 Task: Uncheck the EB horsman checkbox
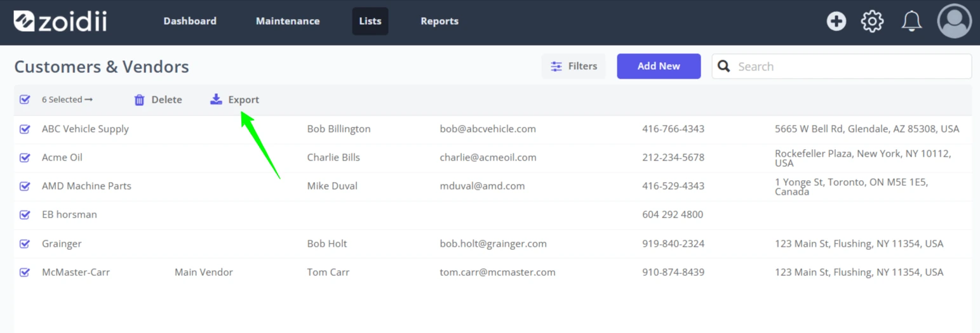(25, 214)
